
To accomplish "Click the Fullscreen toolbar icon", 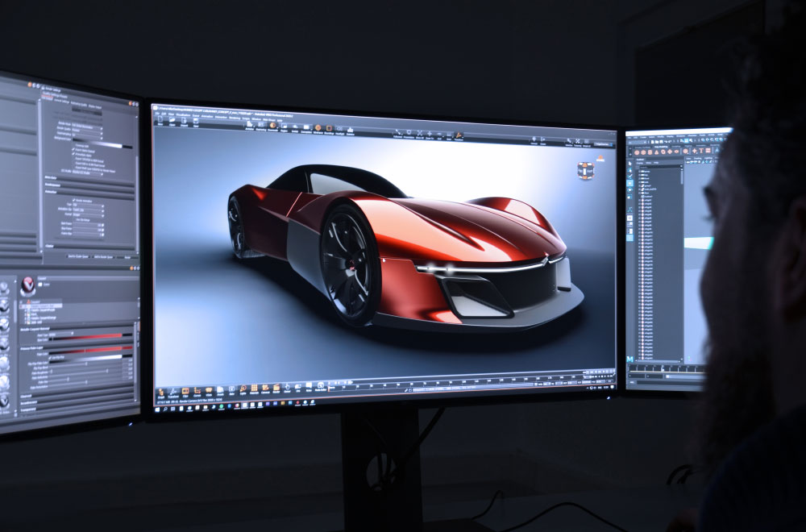I will click(x=397, y=133).
